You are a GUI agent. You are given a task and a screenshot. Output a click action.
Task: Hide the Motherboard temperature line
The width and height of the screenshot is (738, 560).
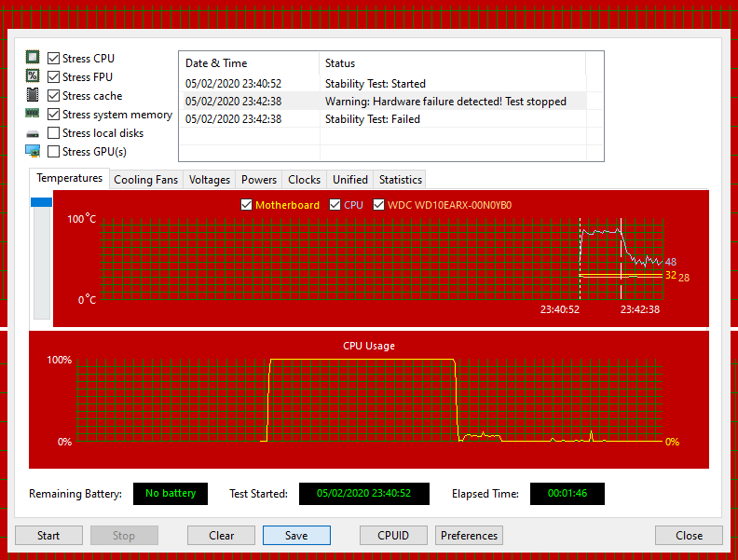(x=246, y=205)
